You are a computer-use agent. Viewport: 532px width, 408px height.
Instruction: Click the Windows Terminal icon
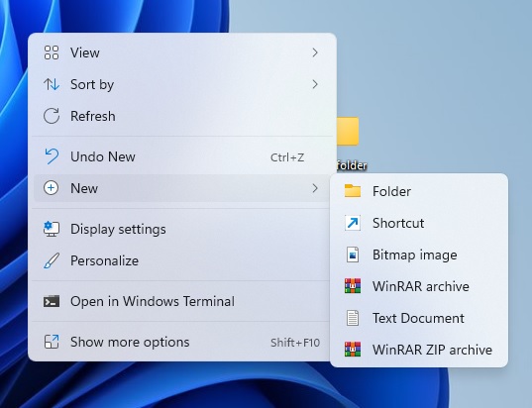(x=52, y=301)
